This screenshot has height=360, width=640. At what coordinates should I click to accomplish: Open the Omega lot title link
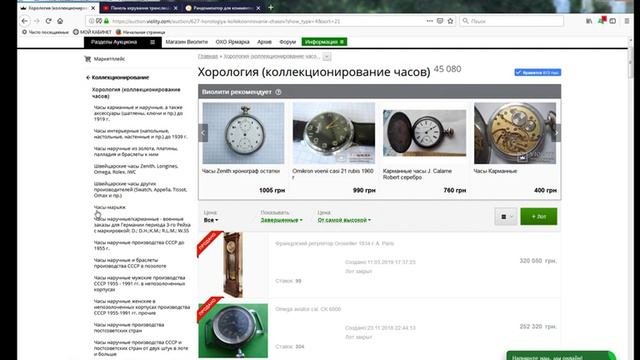(x=308, y=309)
